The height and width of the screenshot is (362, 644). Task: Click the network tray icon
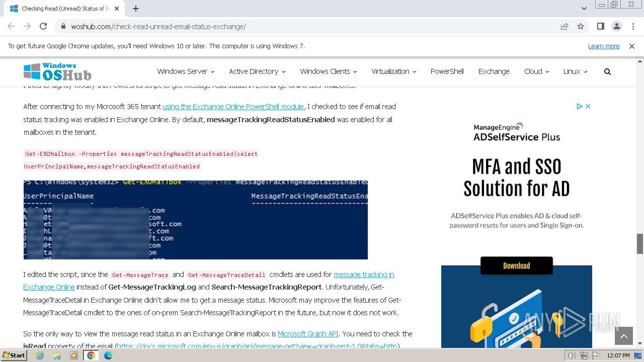(x=584, y=355)
